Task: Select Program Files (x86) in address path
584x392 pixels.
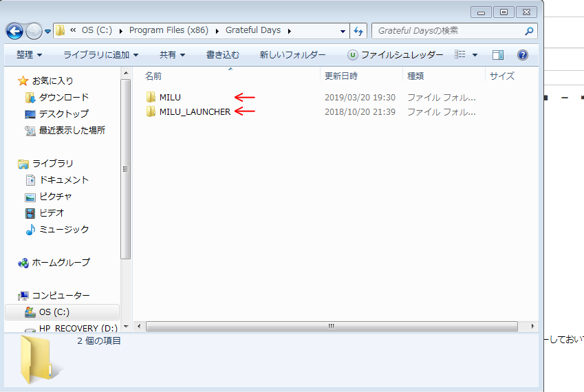Action: pos(169,30)
